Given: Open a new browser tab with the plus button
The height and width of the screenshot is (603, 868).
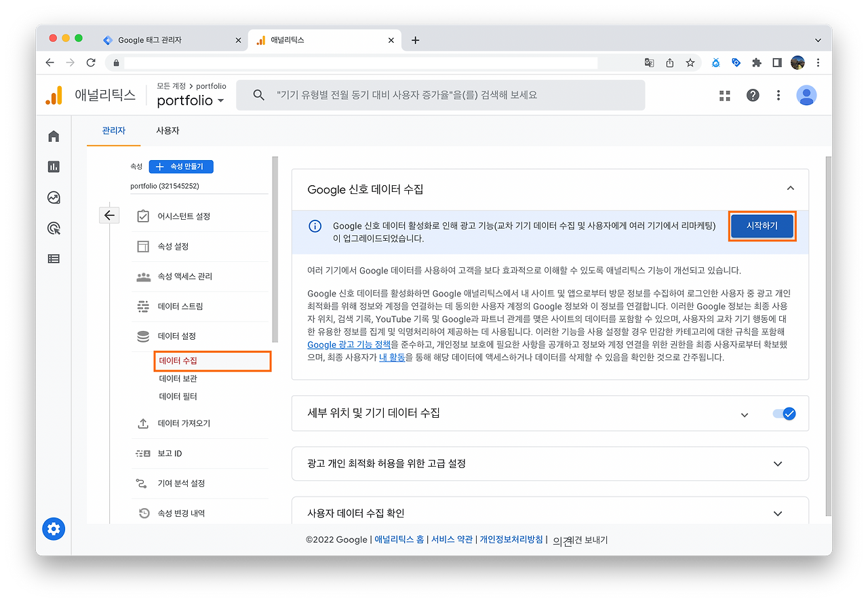Looking at the screenshot, I should (x=416, y=40).
